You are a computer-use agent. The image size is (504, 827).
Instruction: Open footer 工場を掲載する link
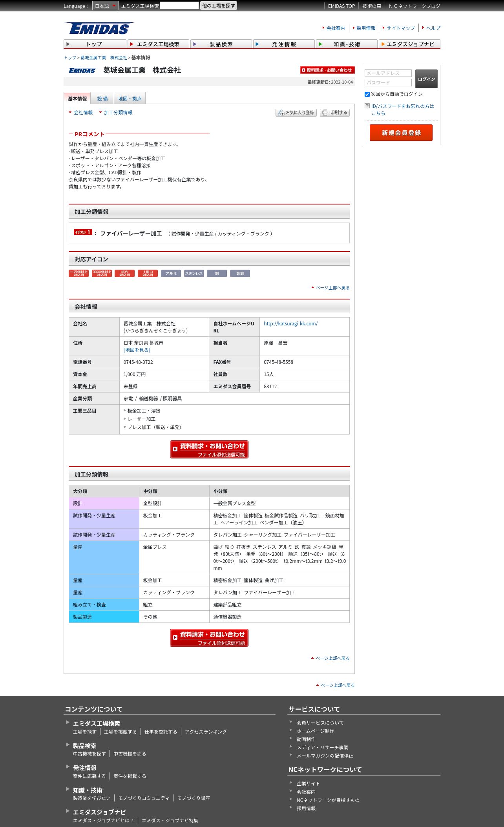click(x=120, y=732)
